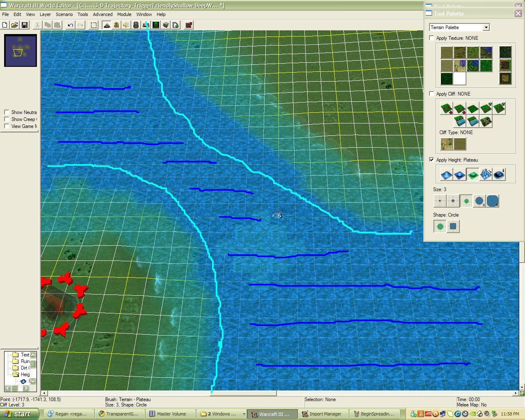Pick the dark green grass texture tile

coord(446,78)
